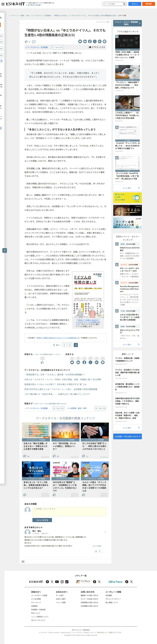Share on Facebook using top share icon

(x=90, y=41)
